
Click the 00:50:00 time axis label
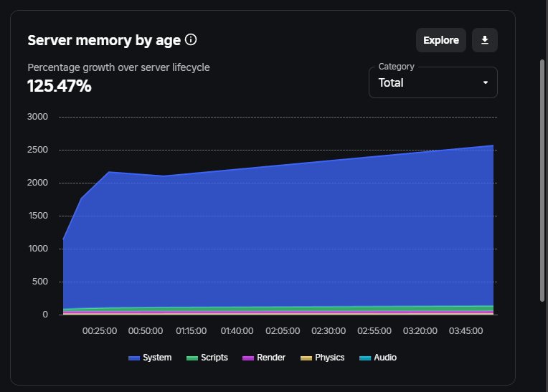coord(146,331)
